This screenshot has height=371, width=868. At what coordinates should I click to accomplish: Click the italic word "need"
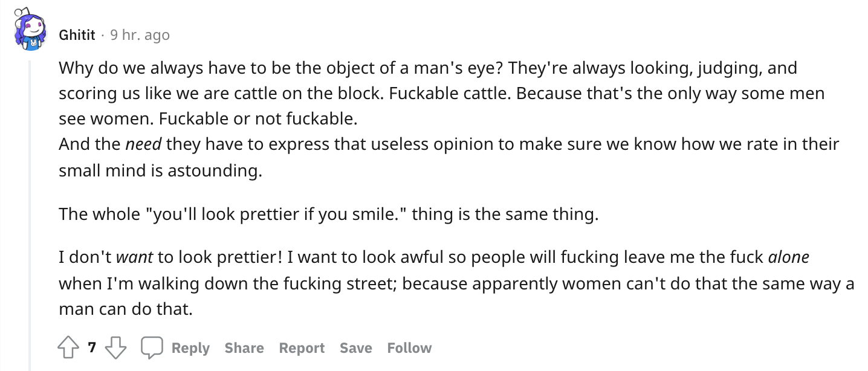click(143, 144)
